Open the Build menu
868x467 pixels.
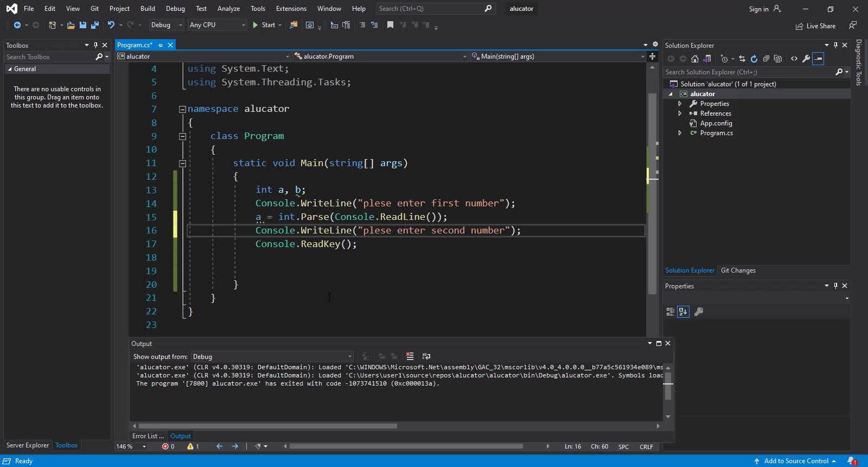coord(148,9)
